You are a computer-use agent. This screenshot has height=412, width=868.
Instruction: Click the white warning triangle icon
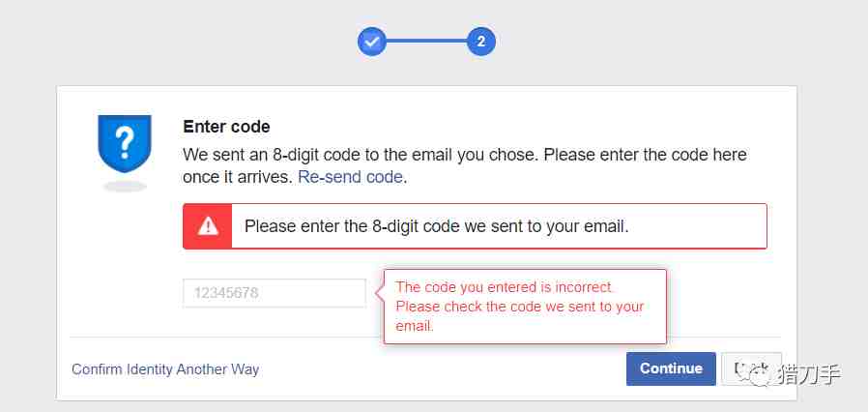208,226
